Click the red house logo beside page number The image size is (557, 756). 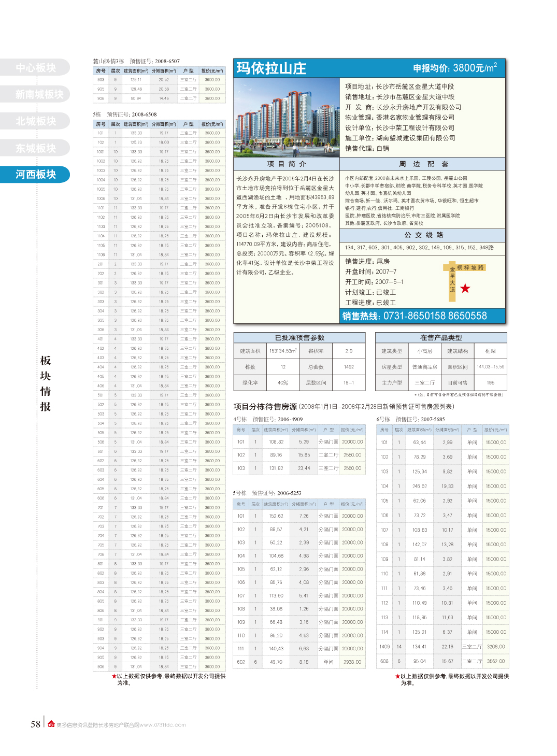coord(51,724)
